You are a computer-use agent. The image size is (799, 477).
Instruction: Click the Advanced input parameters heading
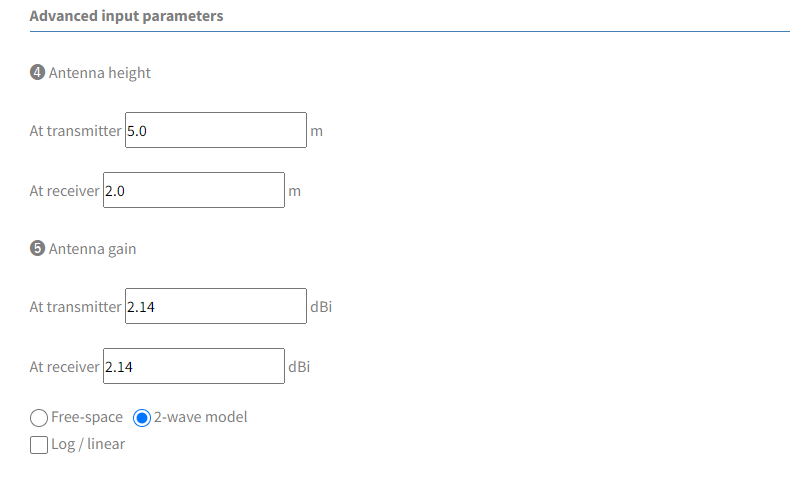pyautogui.click(x=126, y=16)
